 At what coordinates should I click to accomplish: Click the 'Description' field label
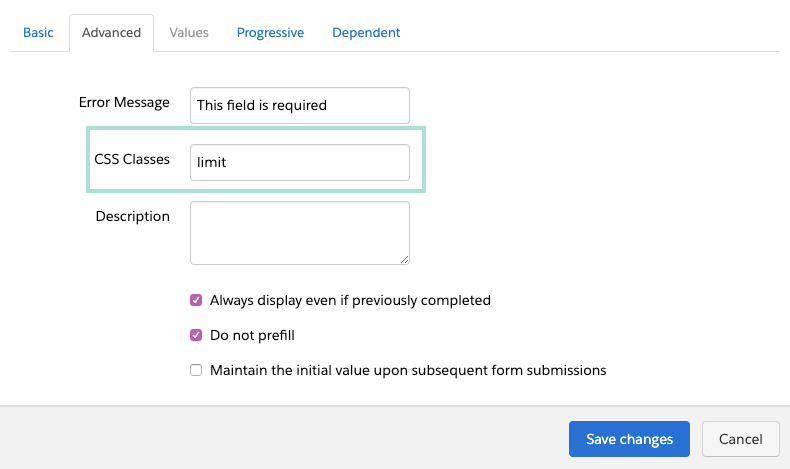pos(132,216)
